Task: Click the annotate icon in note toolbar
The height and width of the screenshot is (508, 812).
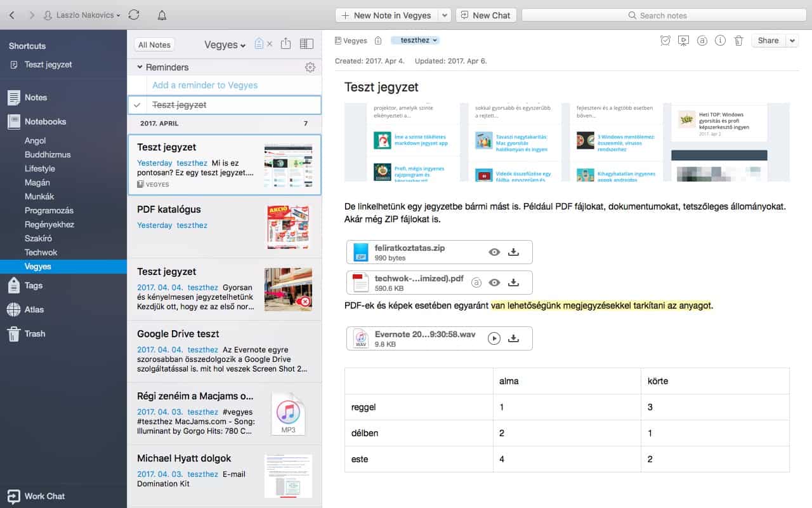Action: click(702, 41)
